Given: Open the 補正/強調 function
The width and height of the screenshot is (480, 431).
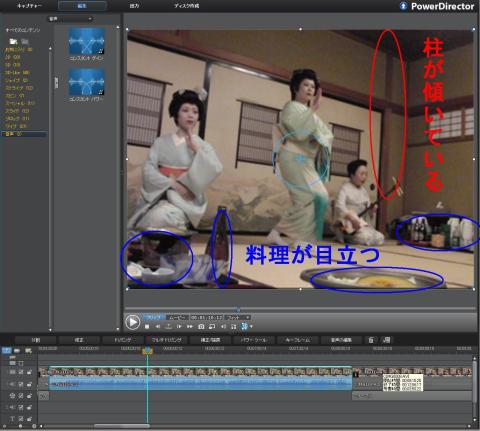Looking at the screenshot, I should [210, 340].
